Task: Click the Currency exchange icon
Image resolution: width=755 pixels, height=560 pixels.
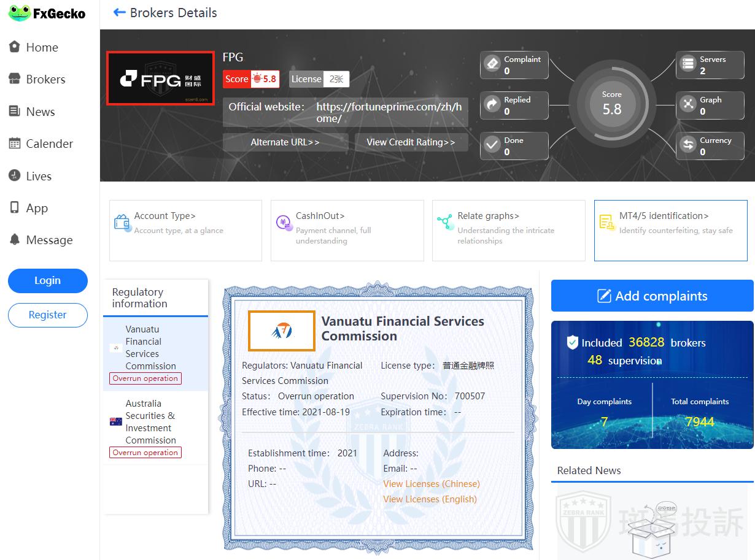Action: click(x=688, y=145)
